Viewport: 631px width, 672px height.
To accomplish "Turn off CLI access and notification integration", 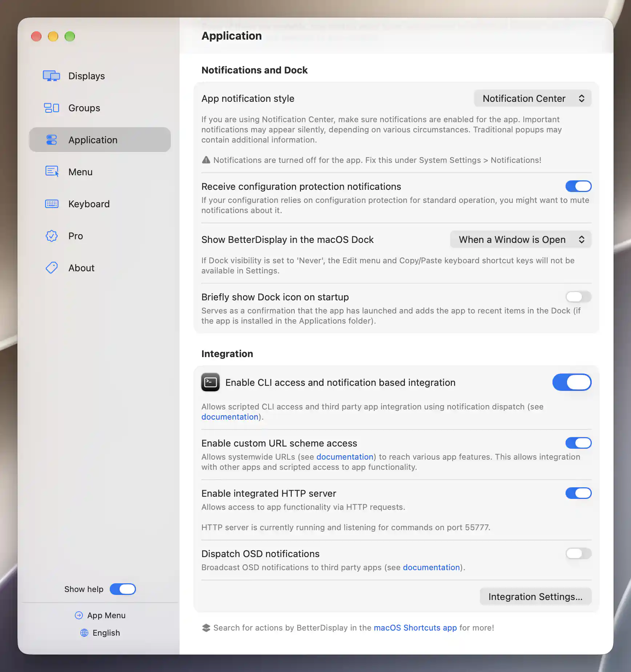I will (572, 382).
